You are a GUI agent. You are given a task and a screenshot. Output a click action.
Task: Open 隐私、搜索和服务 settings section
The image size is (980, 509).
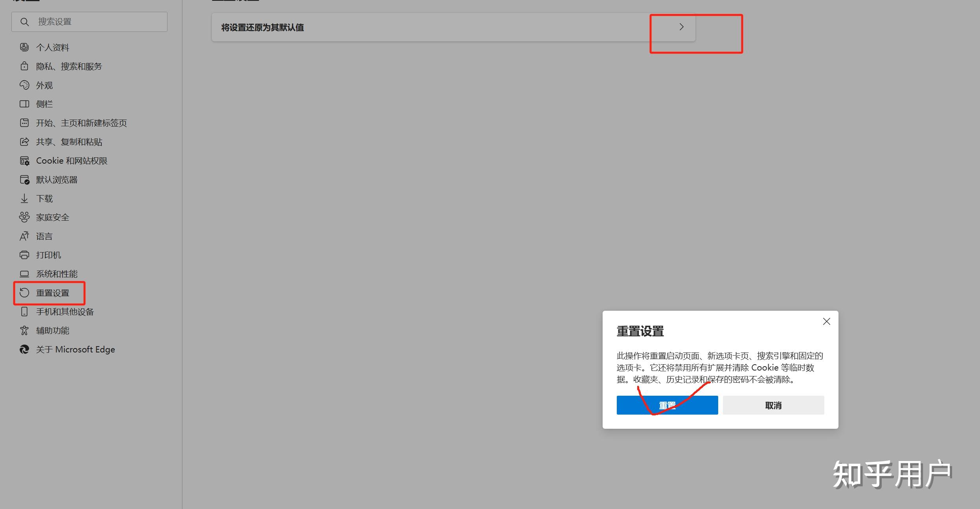click(69, 66)
